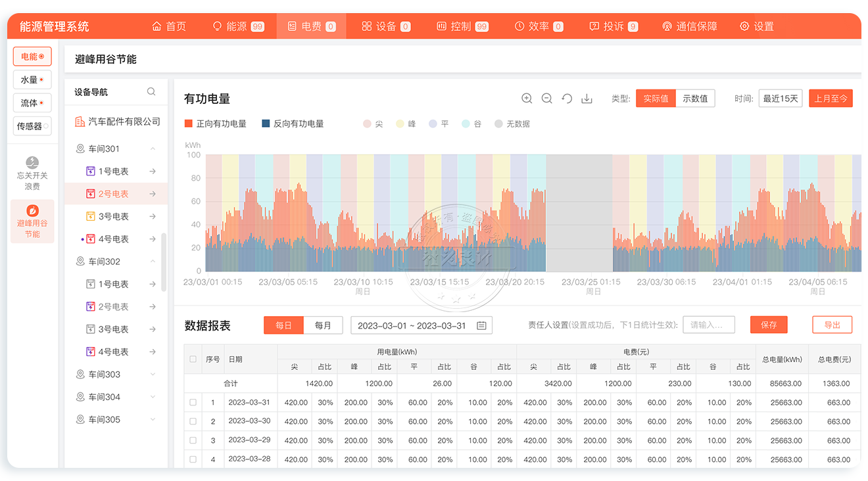Viewport: 868px width, 481px height.
Task: Click the 保存 button
Action: click(x=769, y=325)
